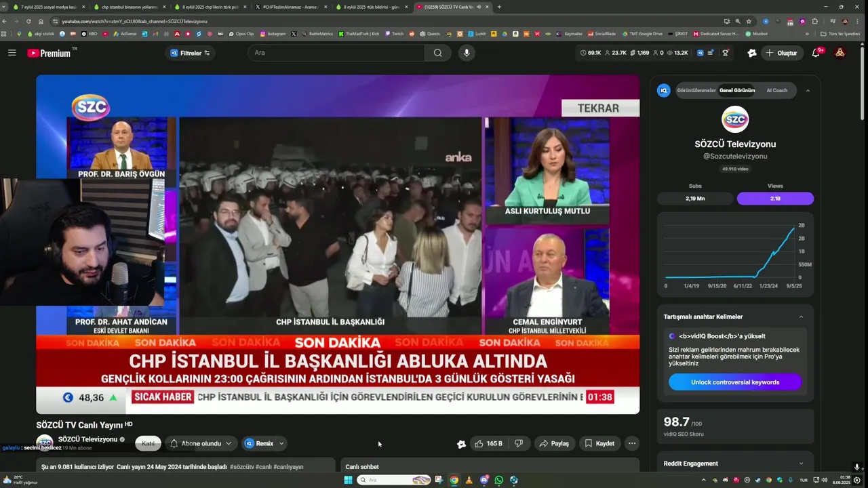Open the vidIQ Filtreler filter button

[x=190, y=53]
